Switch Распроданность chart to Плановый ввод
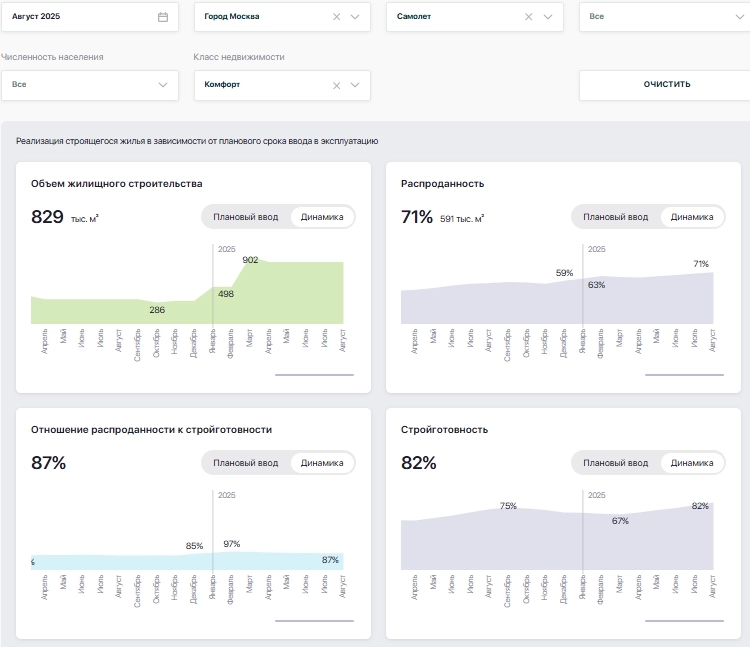The height and width of the screenshot is (647, 750). 616,217
